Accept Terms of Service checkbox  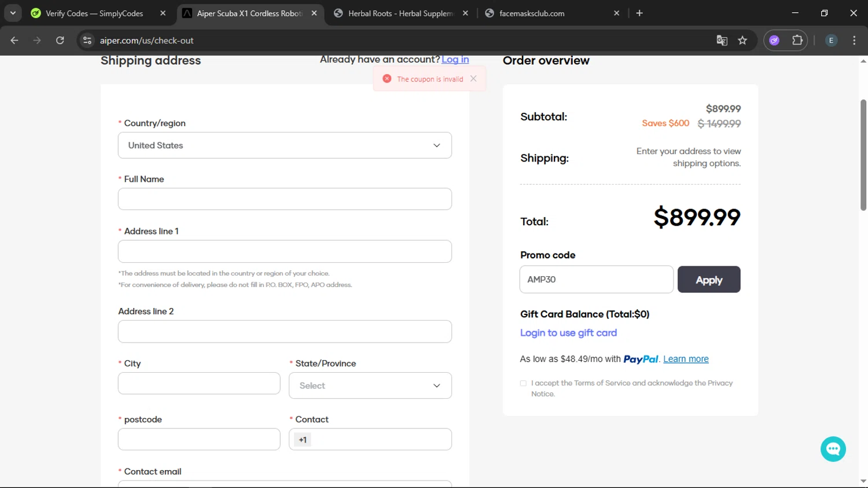coord(523,383)
